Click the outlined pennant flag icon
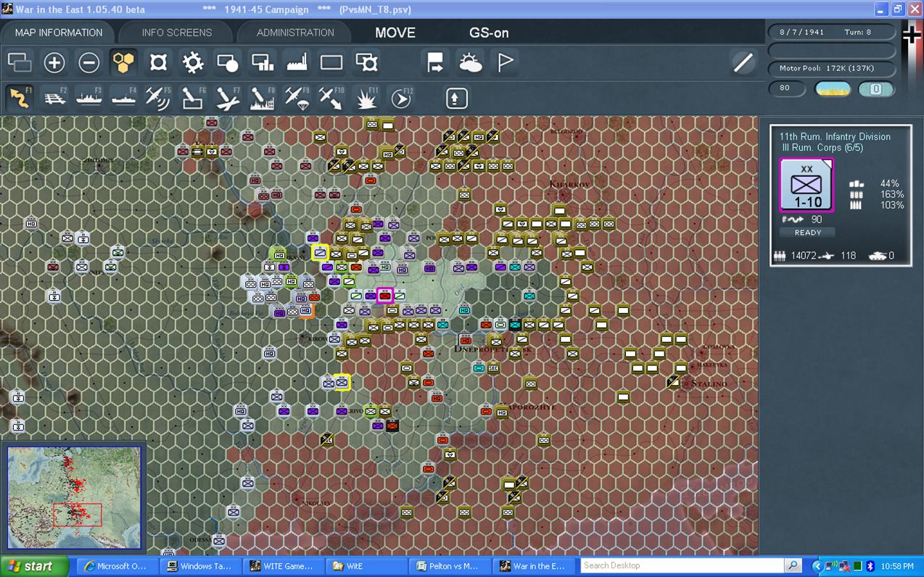This screenshot has width=924, height=577. click(506, 62)
